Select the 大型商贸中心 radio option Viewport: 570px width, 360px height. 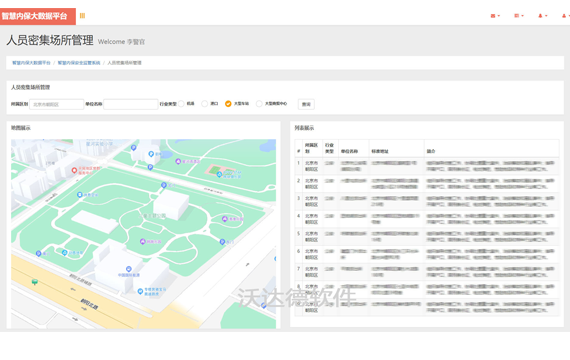coord(259,104)
